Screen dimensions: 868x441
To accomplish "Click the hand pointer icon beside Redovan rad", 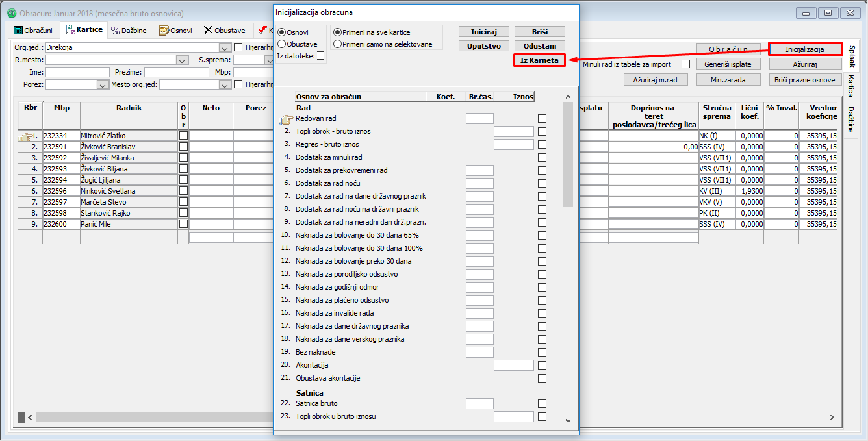I will [285, 120].
